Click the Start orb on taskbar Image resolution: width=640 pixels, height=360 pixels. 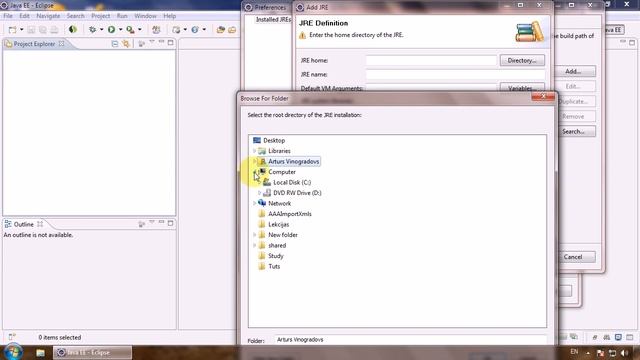pyautogui.click(x=13, y=352)
